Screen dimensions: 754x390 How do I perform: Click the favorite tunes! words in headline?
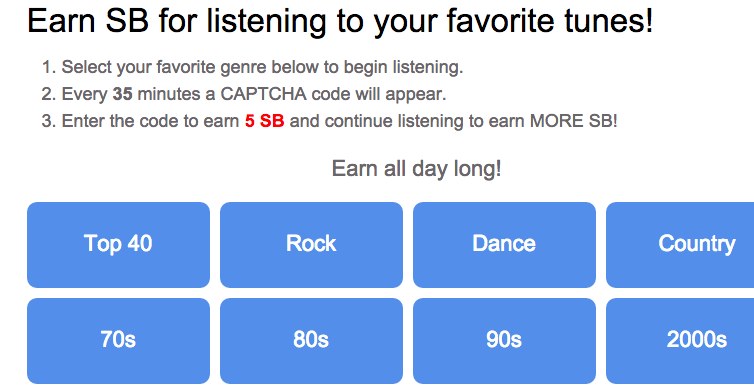[550, 21]
